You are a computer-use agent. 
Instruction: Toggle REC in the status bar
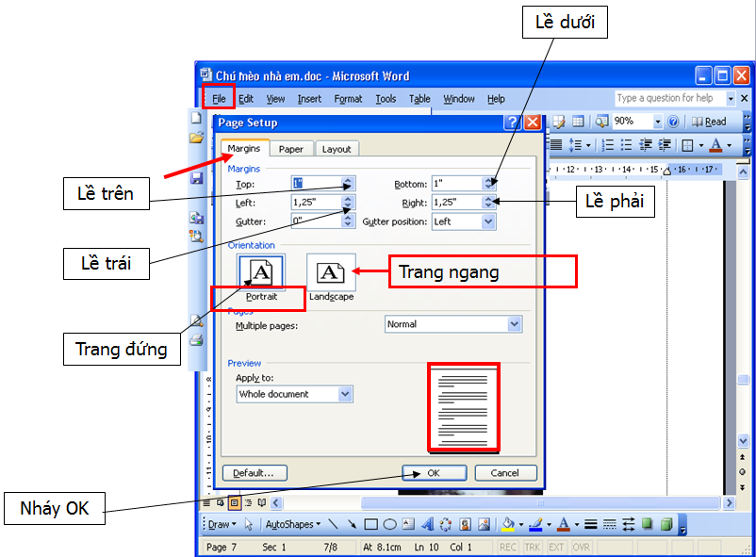pos(507,547)
